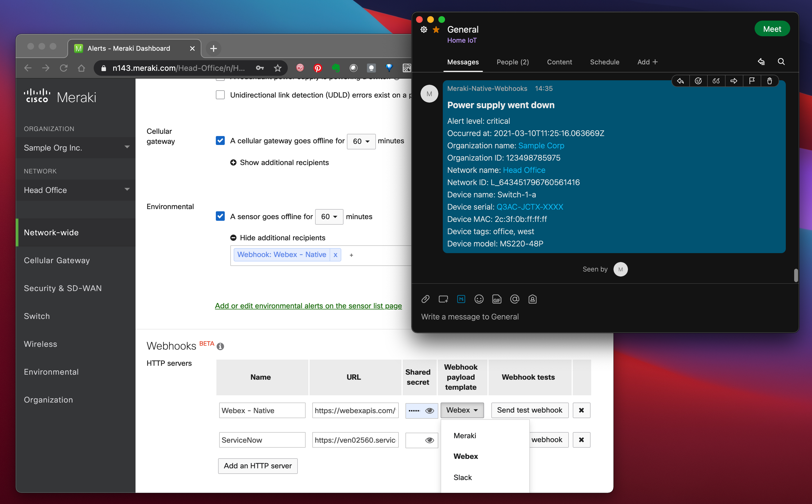812x504 pixels.
Task: Attach a file with the paperclip icon
Action: pyautogui.click(x=425, y=299)
